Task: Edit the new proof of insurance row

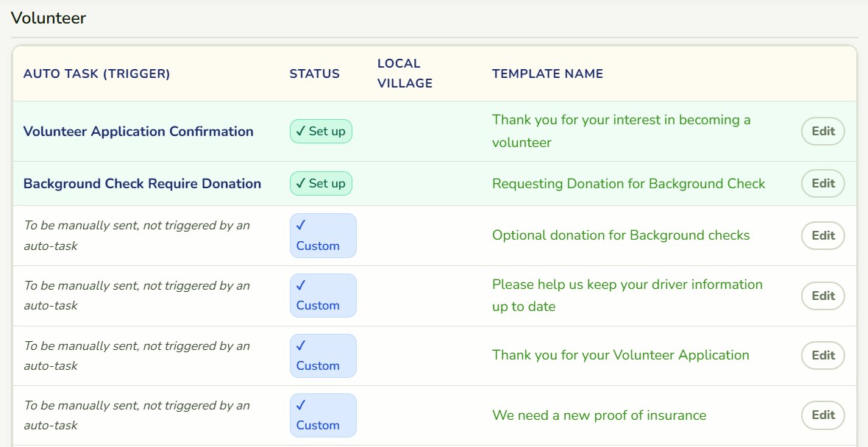Action: tap(822, 415)
